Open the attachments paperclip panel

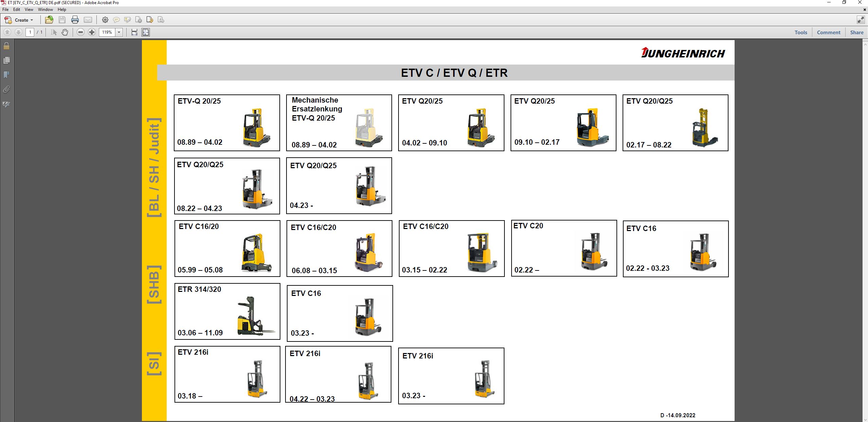(x=6, y=90)
